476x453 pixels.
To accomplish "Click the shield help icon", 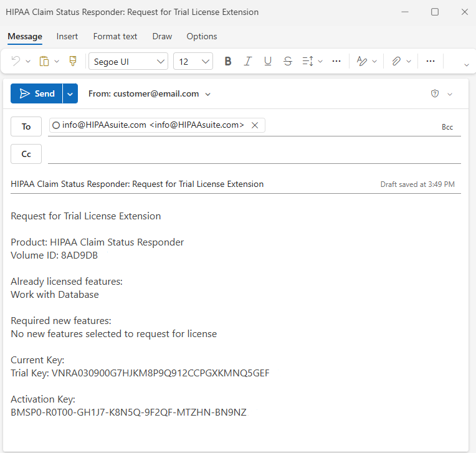I will [435, 93].
